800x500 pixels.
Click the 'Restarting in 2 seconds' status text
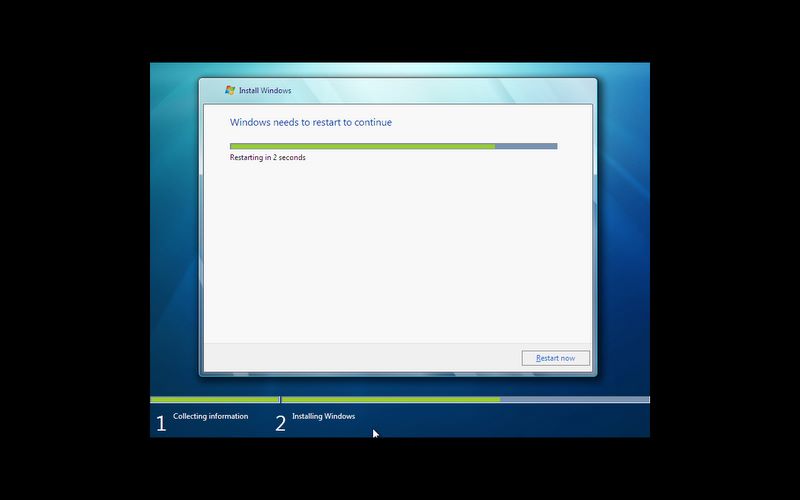tap(268, 158)
